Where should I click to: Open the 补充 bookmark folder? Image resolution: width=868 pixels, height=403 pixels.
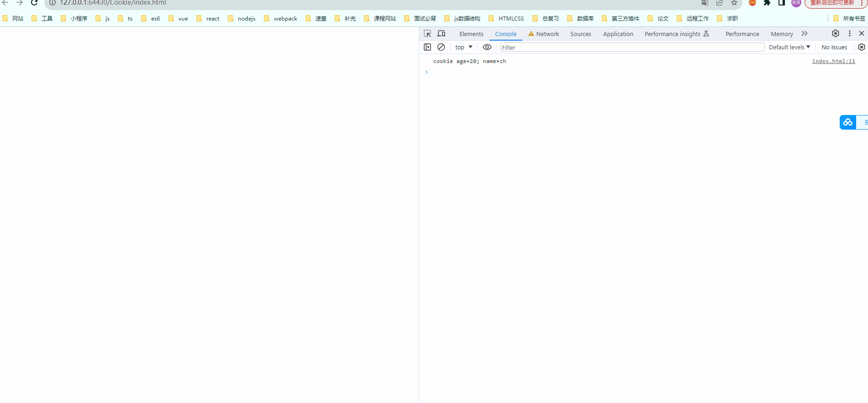tap(346, 18)
